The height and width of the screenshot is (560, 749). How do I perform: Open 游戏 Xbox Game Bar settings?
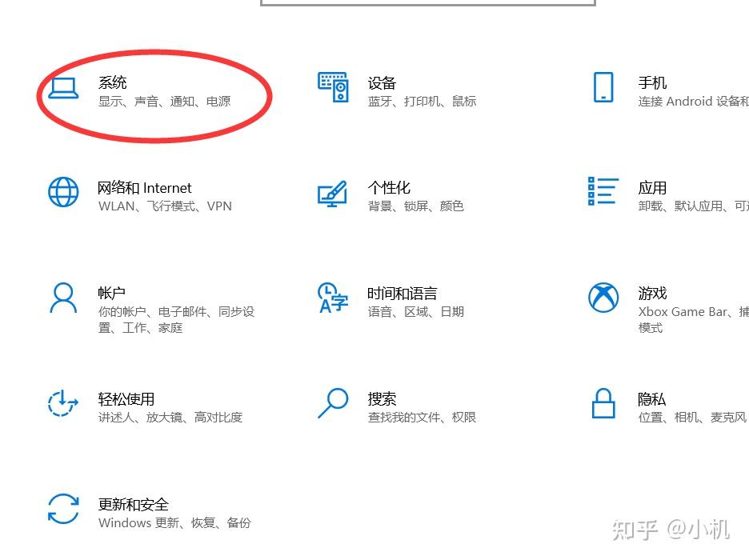(x=652, y=293)
